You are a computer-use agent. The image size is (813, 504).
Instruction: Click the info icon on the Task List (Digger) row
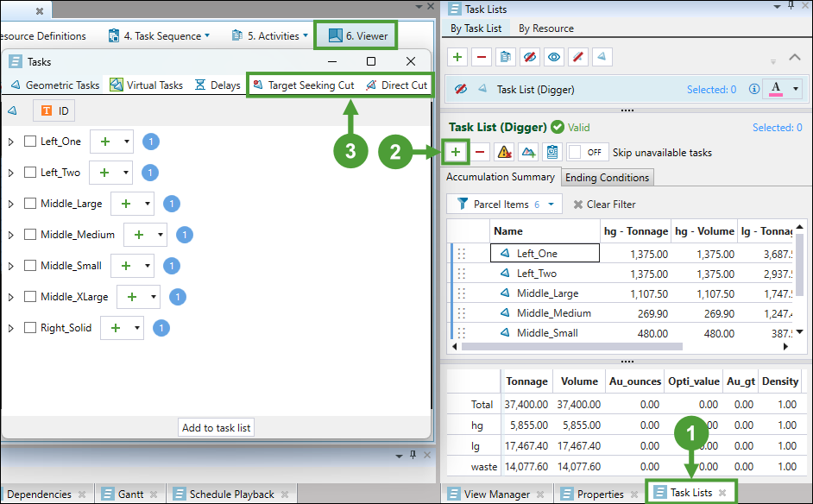click(x=753, y=89)
